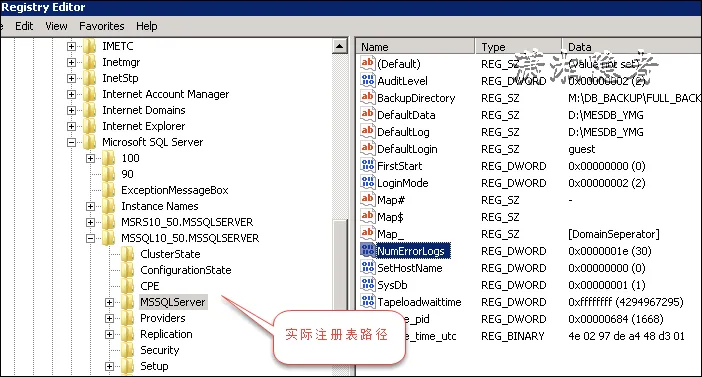Click the NumErrorLogs DWORD icon
The height and width of the screenshot is (377, 702).
(x=368, y=250)
